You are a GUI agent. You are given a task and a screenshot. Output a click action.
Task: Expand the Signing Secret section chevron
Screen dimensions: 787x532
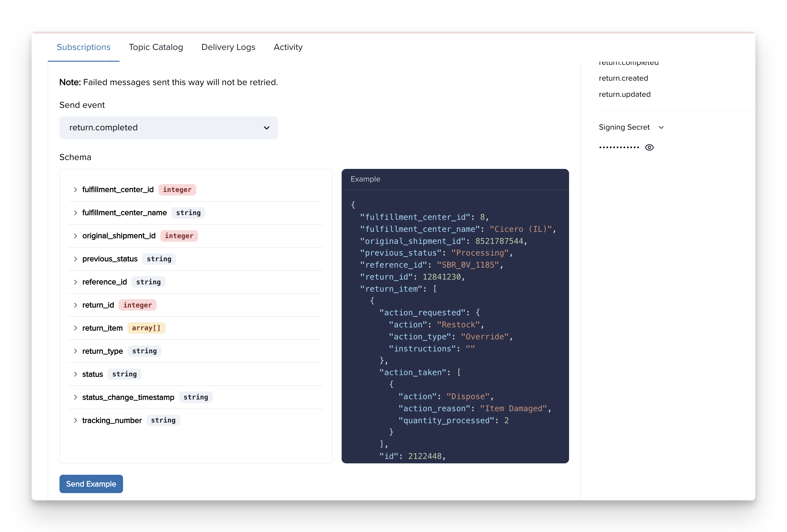click(x=661, y=127)
